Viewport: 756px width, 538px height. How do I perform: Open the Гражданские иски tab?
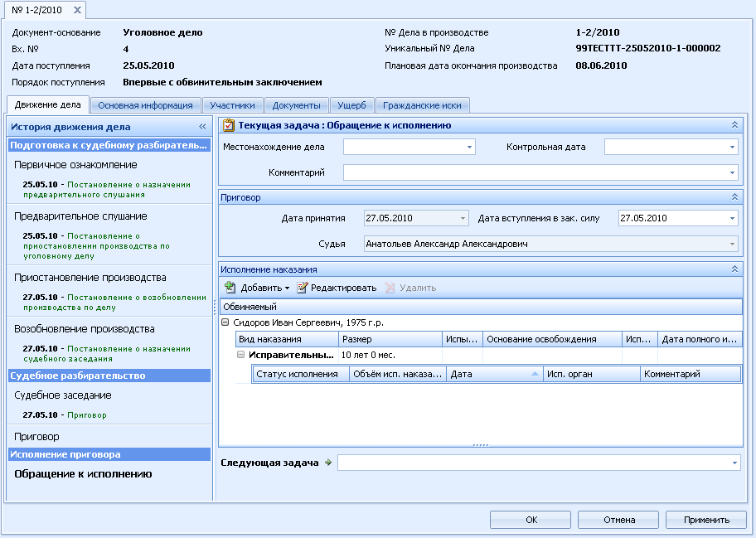pyautogui.click(x=422, y=105)
